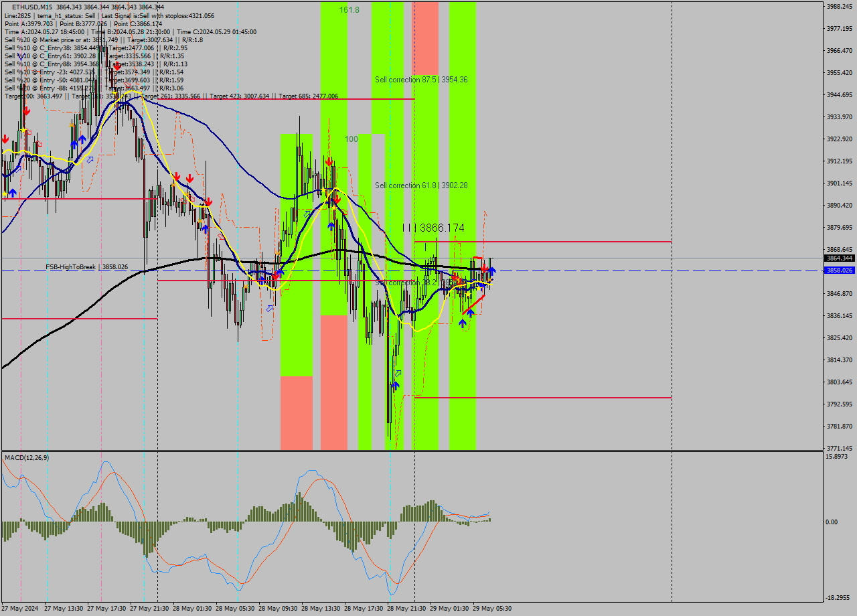Viewport: 857px width, 616px height.
Task: Click the 161.8 Fibonacci level label
Action: pos(349,10)
